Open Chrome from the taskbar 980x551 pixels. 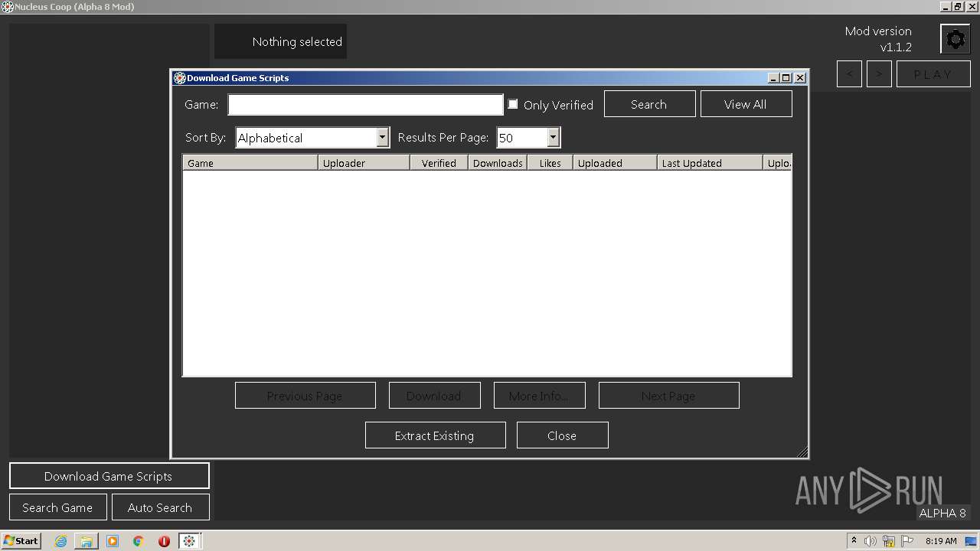[x=138, y=541]
